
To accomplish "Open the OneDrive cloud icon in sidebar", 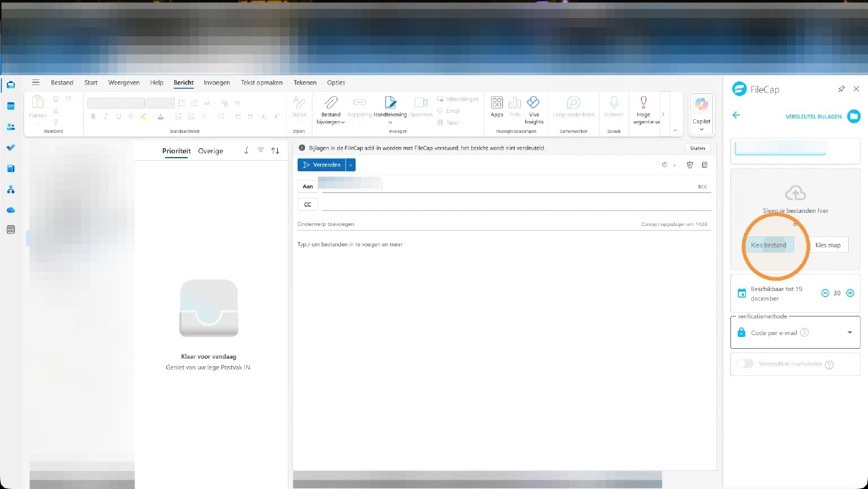I will pyautogui.click(x=11, y=210).
